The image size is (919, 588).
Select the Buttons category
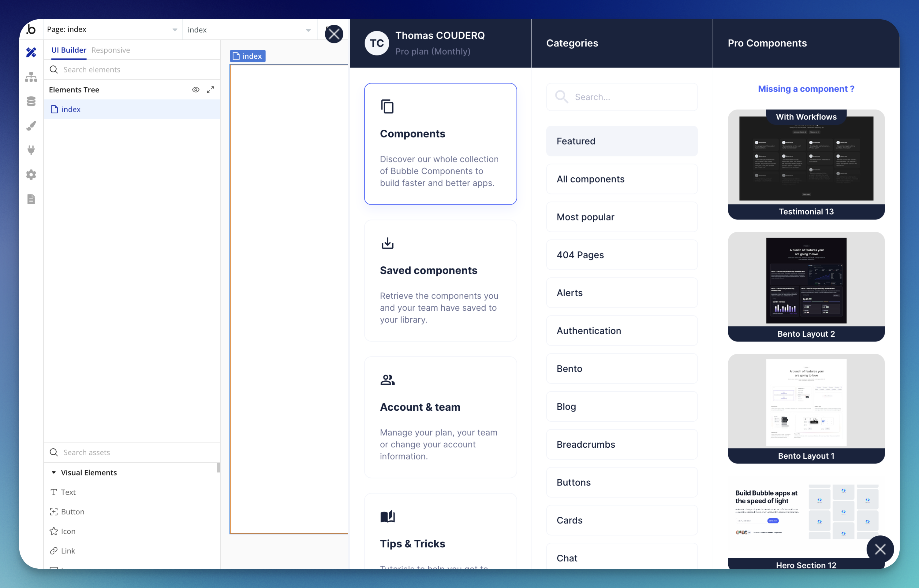point(622,482)
